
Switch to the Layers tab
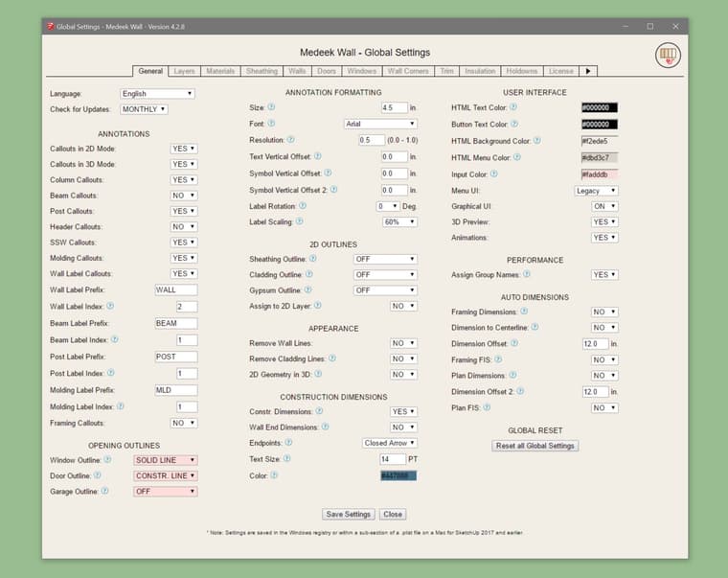click(x=184, y=71)
